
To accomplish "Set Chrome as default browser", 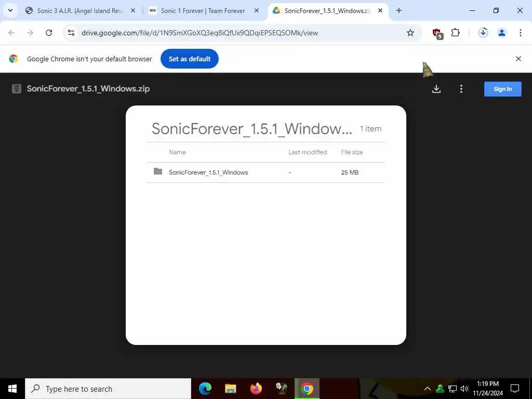I will click(x=190, y=59).
